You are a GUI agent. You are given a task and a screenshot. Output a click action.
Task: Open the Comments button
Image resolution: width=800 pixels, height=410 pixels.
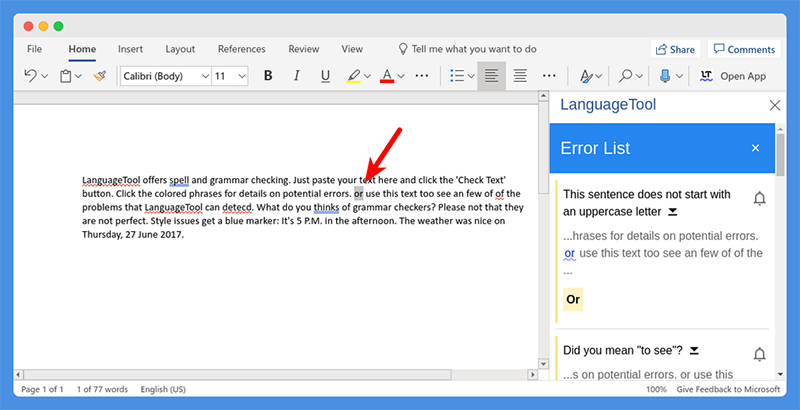click(x=744, y=49)
